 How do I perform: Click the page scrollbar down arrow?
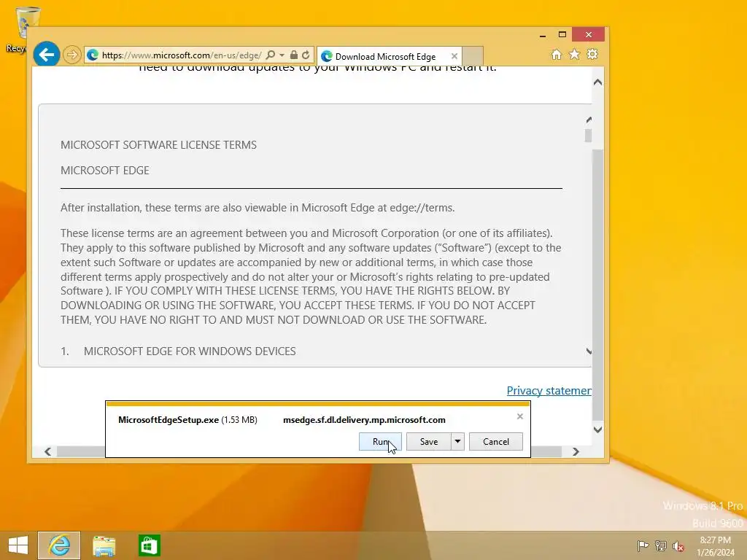[x=598, y=429]
